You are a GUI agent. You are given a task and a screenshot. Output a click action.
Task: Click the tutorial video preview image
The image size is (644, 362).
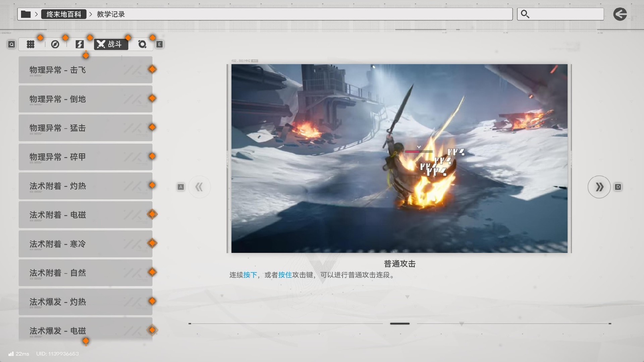[x=399, y=158]
